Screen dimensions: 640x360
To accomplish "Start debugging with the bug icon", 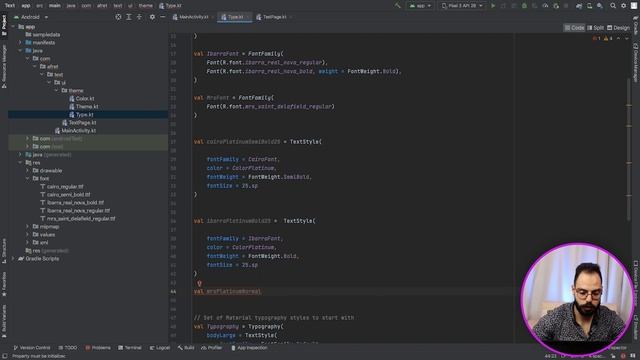I will tap(524, 6).
